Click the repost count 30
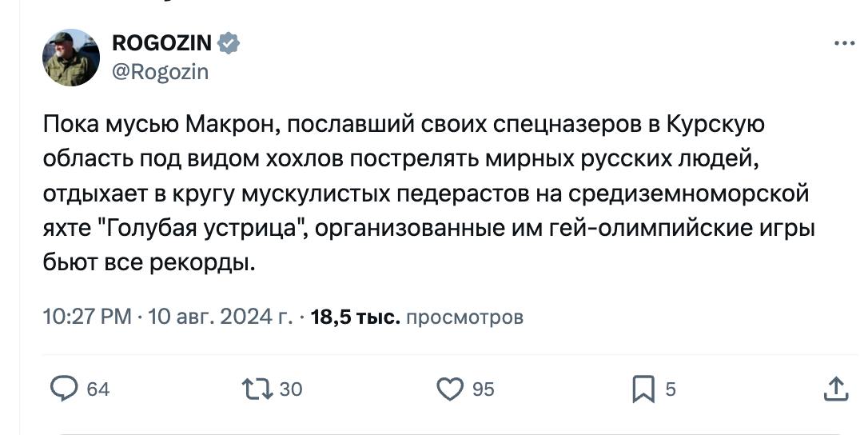The width and height of the screenshot is (868, 435). 291,389
